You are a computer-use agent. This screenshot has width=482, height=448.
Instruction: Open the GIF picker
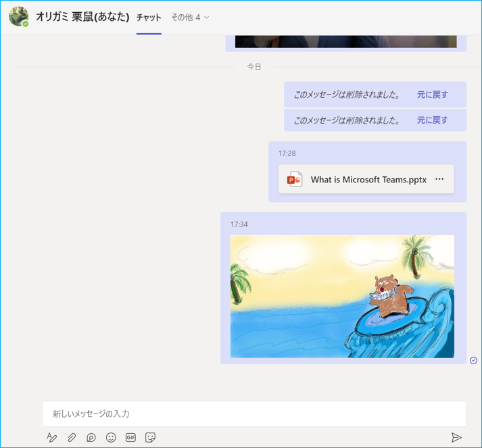130,438
